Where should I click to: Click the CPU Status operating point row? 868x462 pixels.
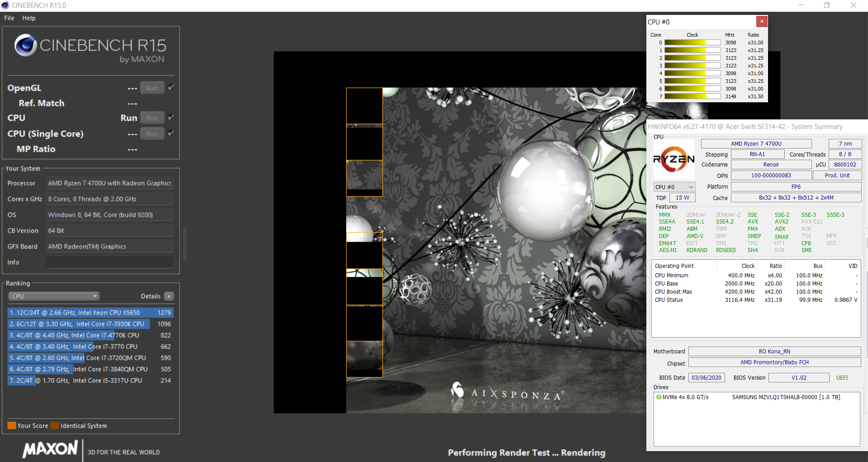tap(756, 300)
